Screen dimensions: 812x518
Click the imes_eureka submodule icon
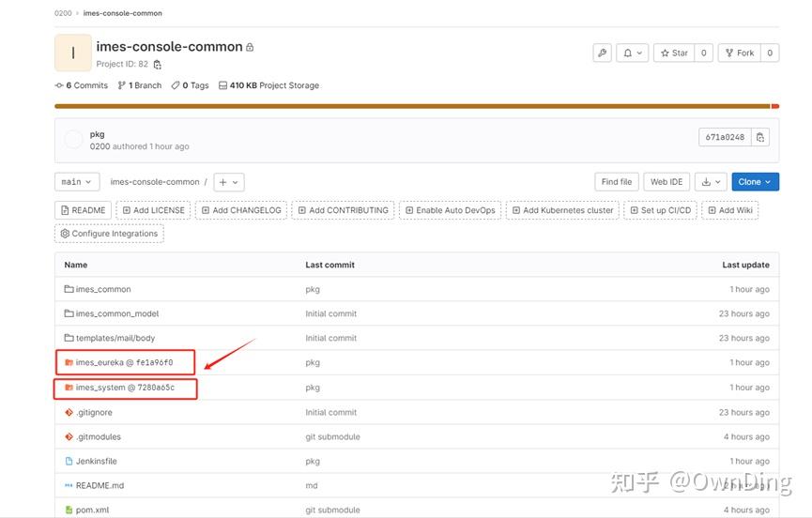tap(69, 362)
